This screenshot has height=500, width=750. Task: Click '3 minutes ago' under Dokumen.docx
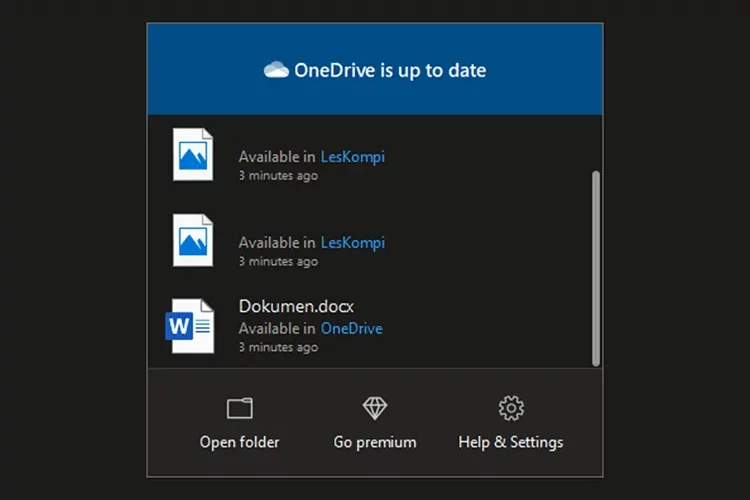point(278,347)
